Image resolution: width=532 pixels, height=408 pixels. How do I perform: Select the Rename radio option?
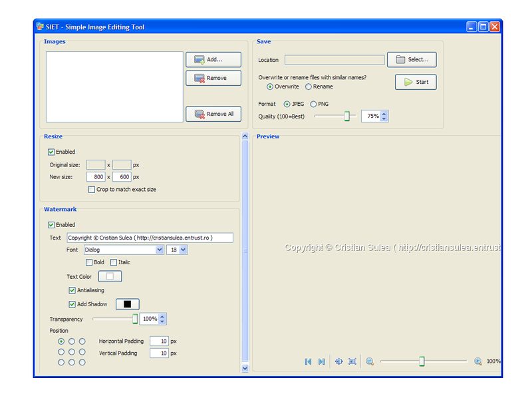point(309,87)
